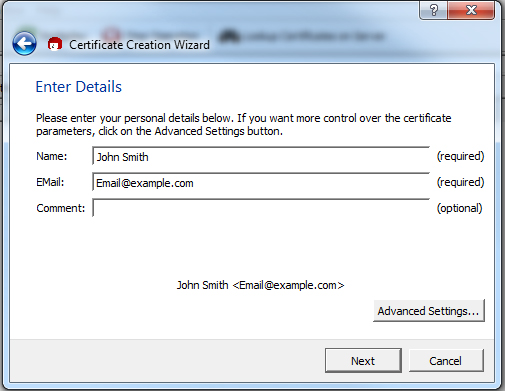Cancel the certificate wizard

pyautogui.click(x=446, y=361)
